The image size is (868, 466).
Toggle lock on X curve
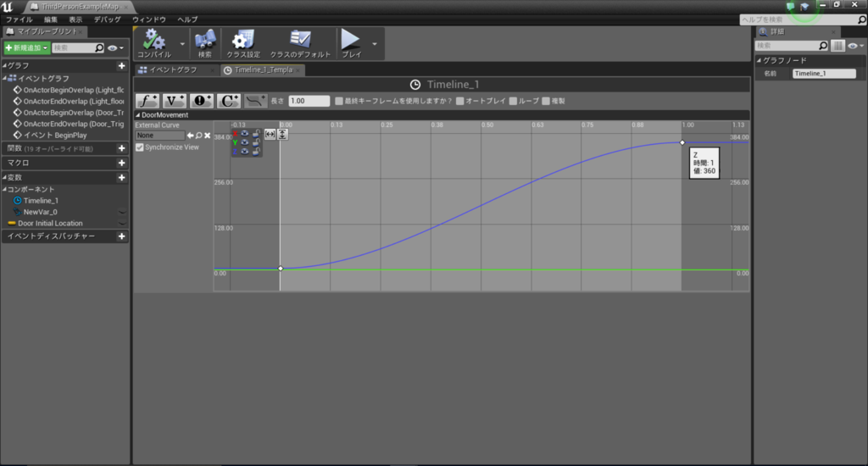tap(256, 133)
